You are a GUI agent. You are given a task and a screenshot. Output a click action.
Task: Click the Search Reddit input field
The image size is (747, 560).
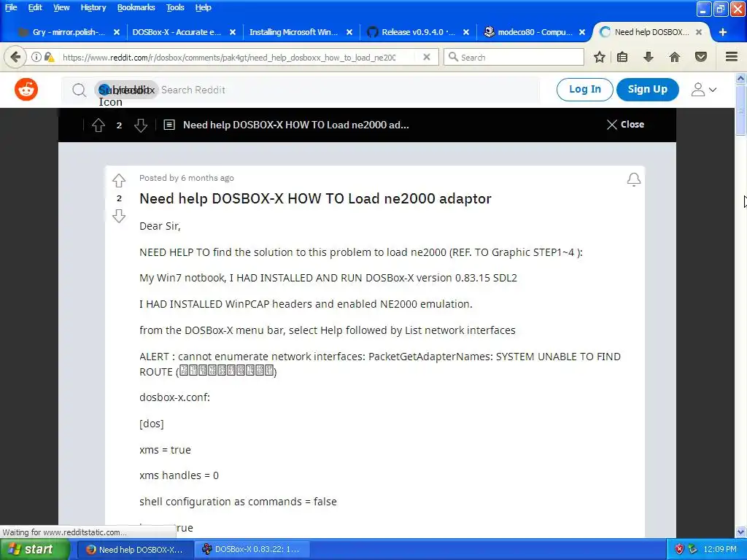[300, 90]
